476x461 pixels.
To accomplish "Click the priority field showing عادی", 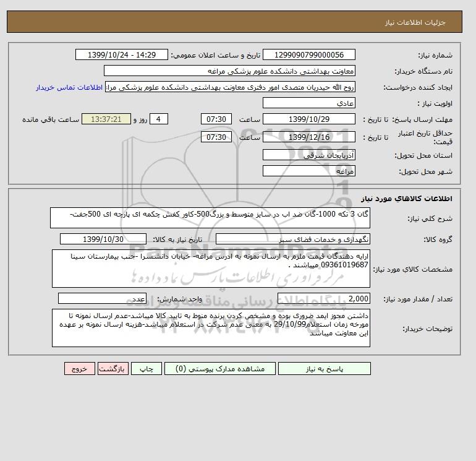I will [308, 103].
